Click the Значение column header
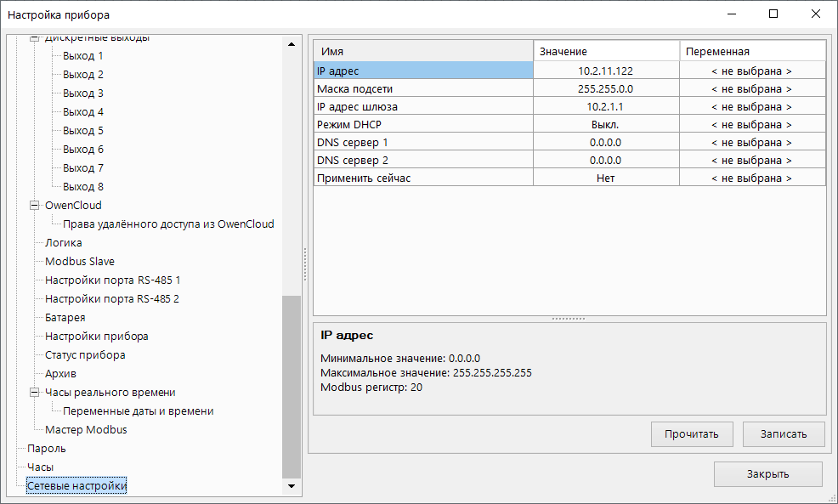This screenshot has width=838, height=504. point(605,52)
